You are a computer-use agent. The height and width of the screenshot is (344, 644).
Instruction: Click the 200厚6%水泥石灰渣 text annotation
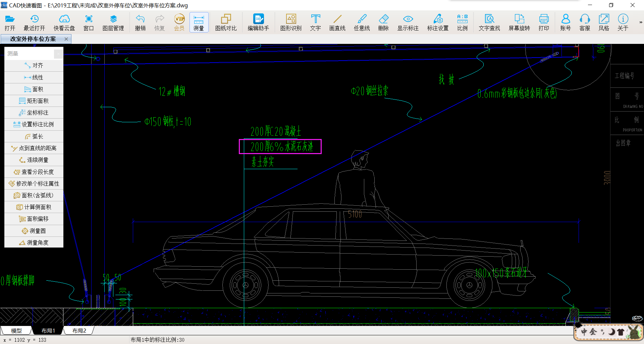click(x=282, y=146)
